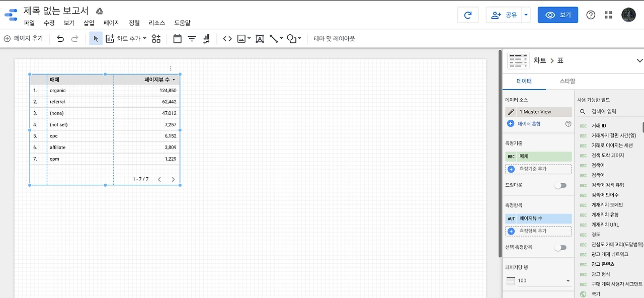The width and height of the screenshot is (644, 298).
Task: Go to previous table page arrow
Action: [159, 179]
